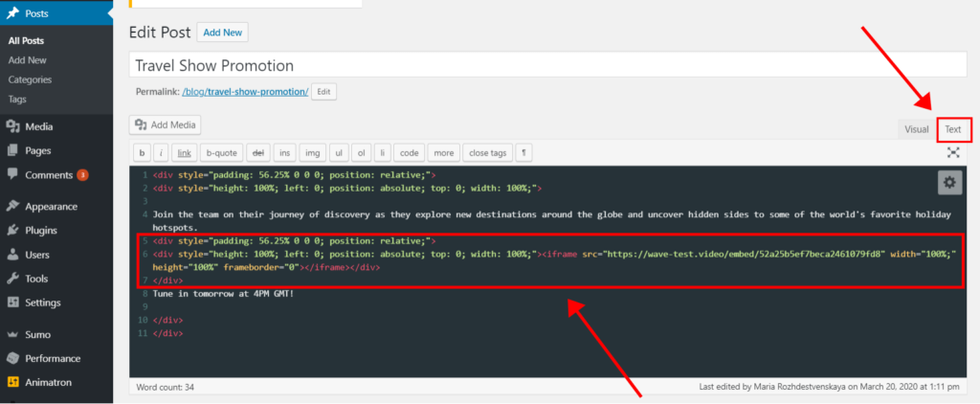
Task: Click the Performance cube icon
Action: coord(12,358)
